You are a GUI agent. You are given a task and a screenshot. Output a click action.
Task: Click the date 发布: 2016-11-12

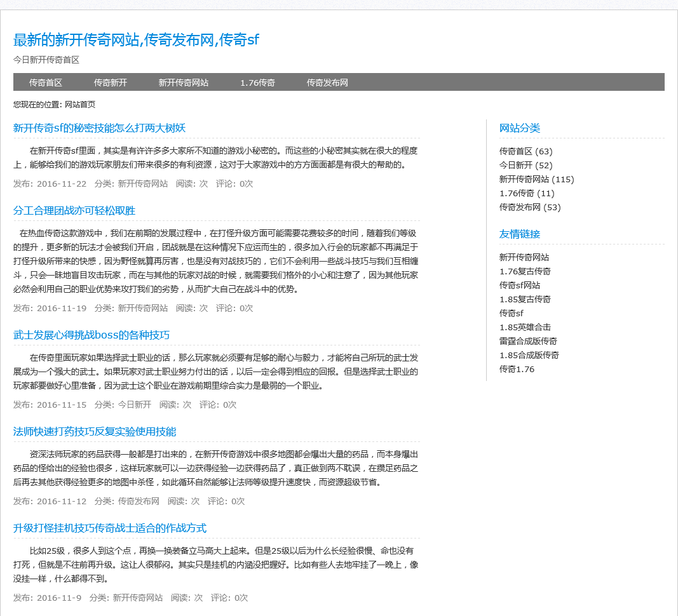click(50, 501)
